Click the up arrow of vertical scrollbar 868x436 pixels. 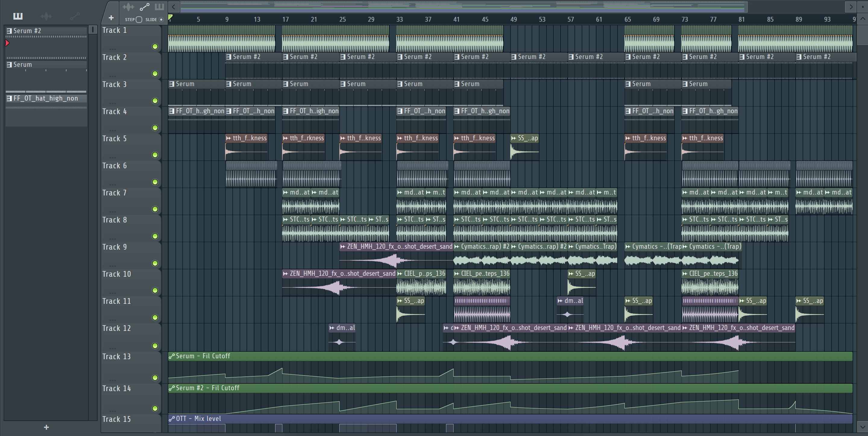click(863, 19)
